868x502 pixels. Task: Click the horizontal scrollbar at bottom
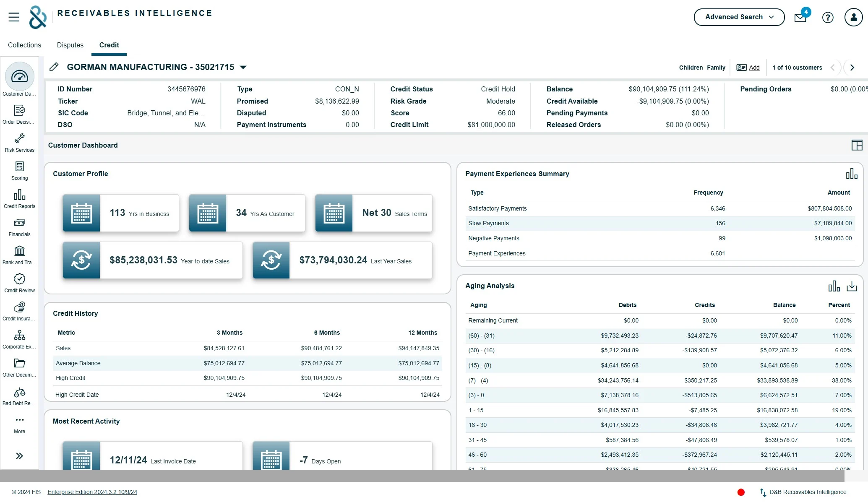(421, 476)
